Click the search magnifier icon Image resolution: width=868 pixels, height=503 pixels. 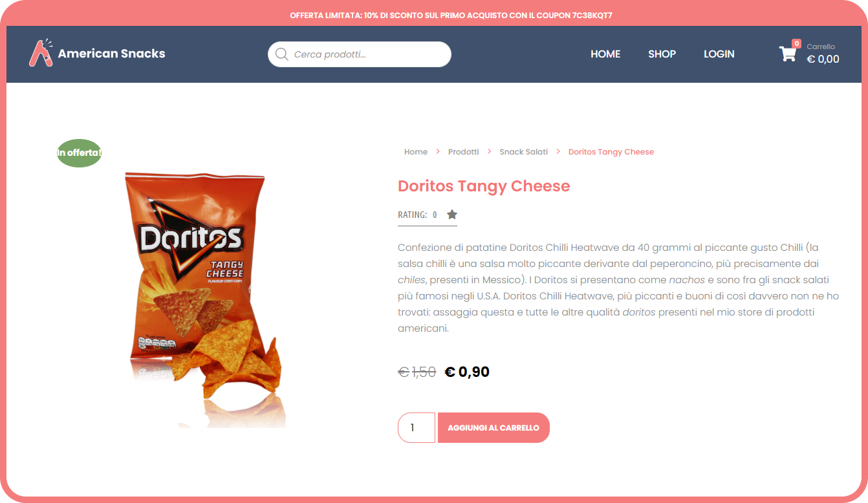281,54
